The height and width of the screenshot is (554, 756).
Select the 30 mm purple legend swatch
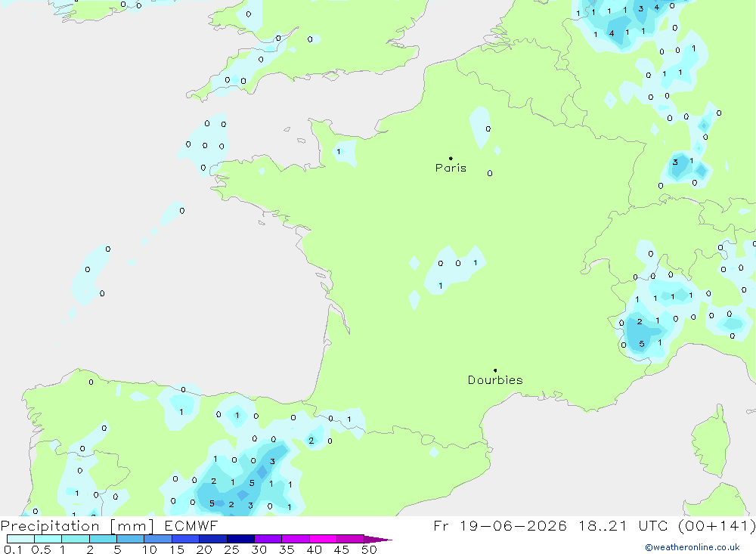(268, 539)
